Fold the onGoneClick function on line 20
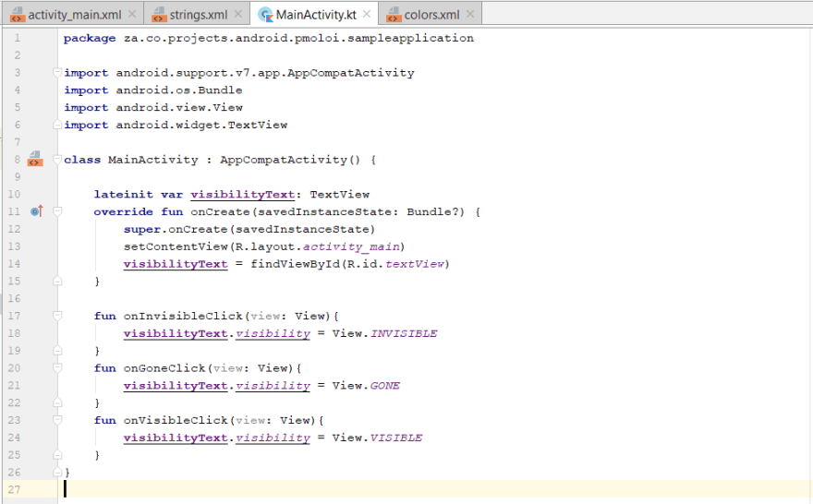The width and height of the screenshot is (813, 504). [x=57, y=367]
